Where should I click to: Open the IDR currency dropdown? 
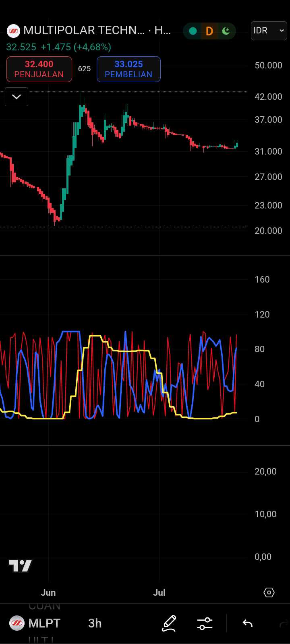pyautogui.click(x=269, y=31)
